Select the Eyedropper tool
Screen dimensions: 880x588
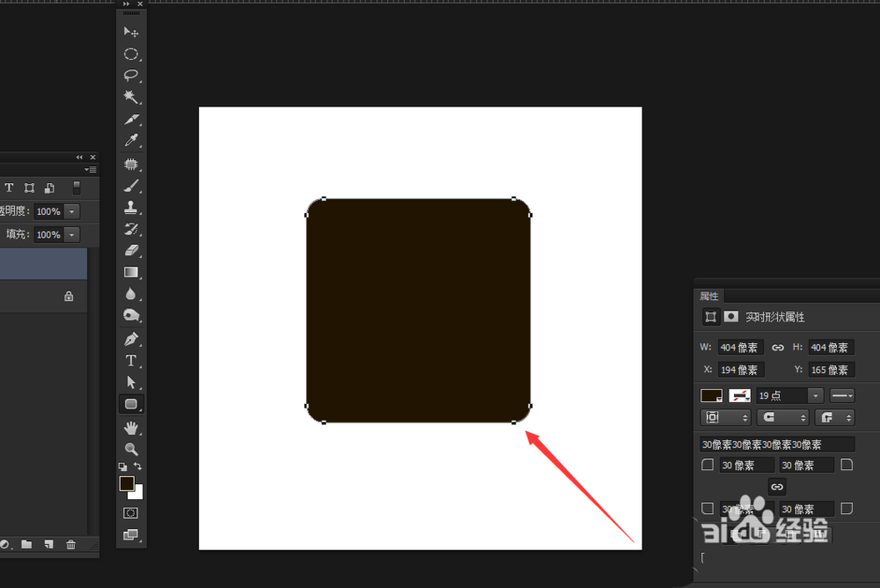131,140
